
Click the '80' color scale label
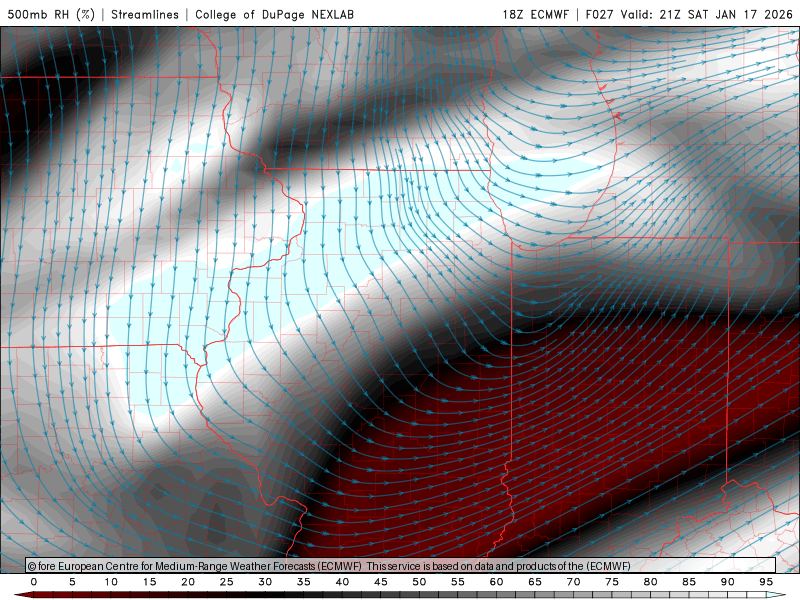(x=651, y=582)
